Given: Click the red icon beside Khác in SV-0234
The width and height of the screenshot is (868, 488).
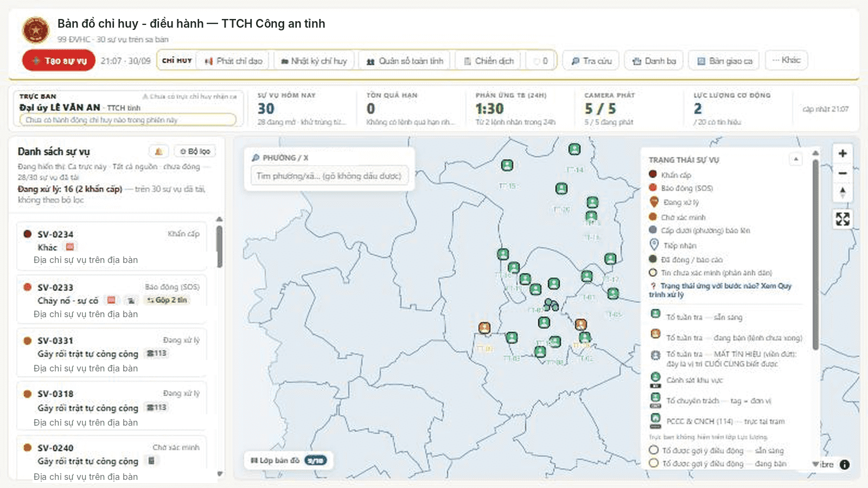Looking at the screenshot, I should coord(69,247).
